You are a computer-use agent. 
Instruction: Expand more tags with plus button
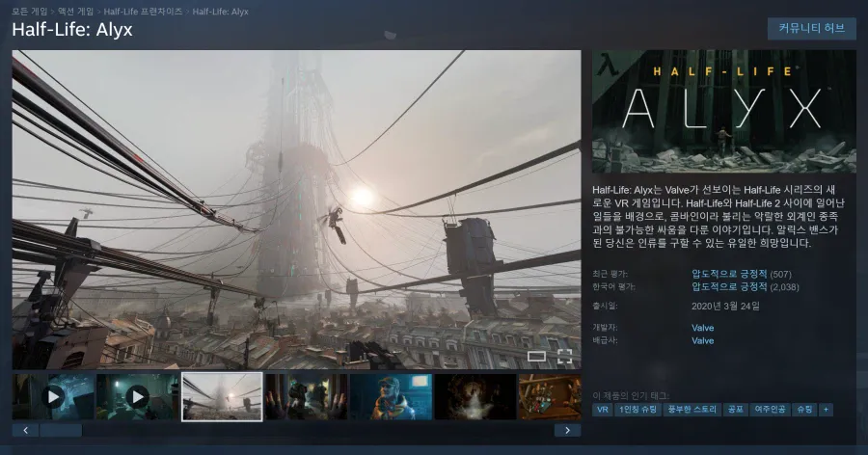tap(826, 410)
